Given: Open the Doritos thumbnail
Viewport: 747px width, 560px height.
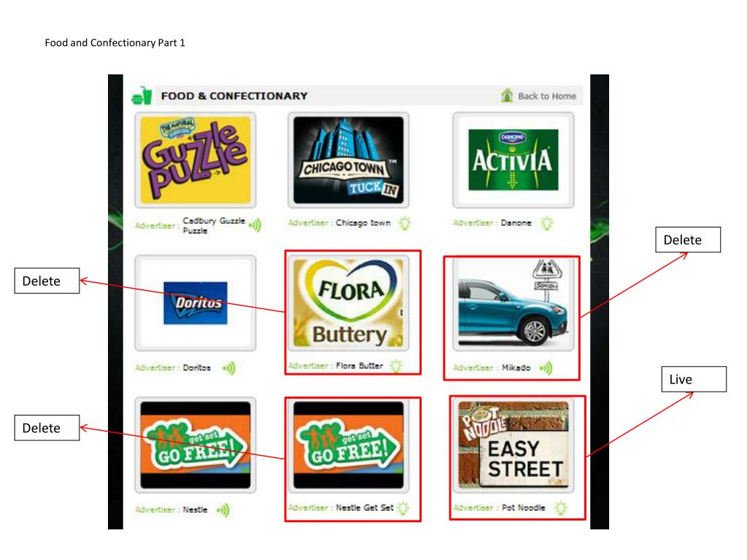Looking at the screenshot, I should (x=196, y=303).
